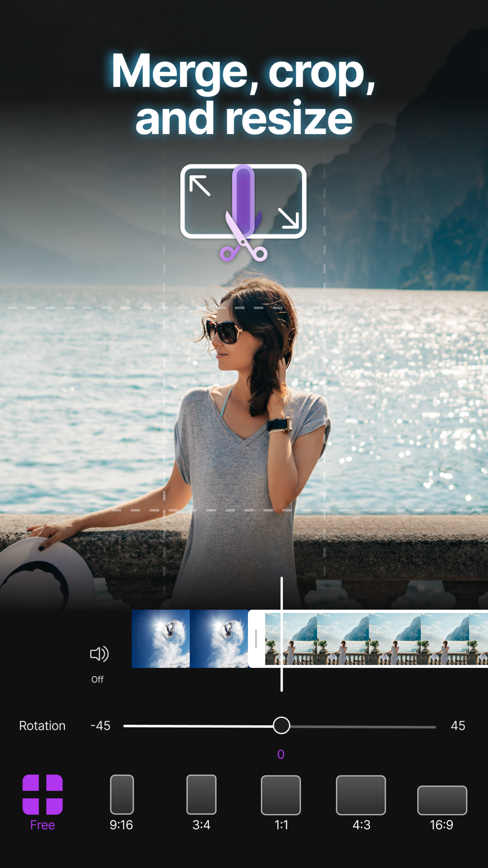Click the Rotation label

point(42,725)
